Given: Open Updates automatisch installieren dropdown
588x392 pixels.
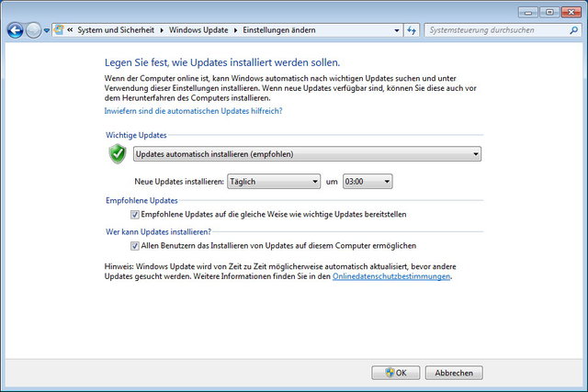Looking at the screenshot, I should [307, 154].
